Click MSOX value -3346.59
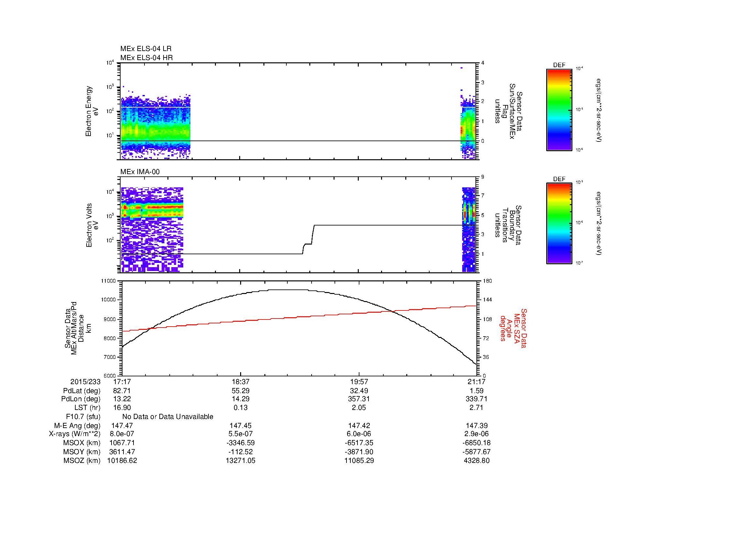 [x=241, y=443]
